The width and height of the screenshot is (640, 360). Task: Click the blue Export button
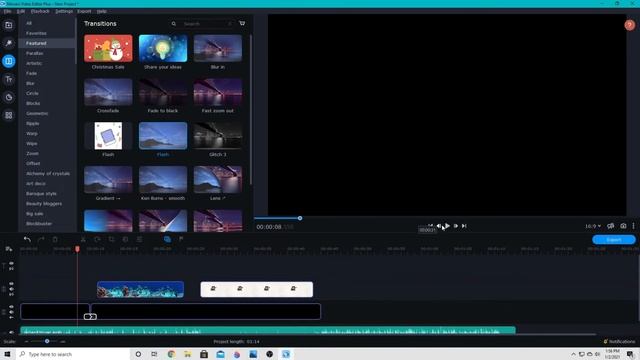click(613, 240)
